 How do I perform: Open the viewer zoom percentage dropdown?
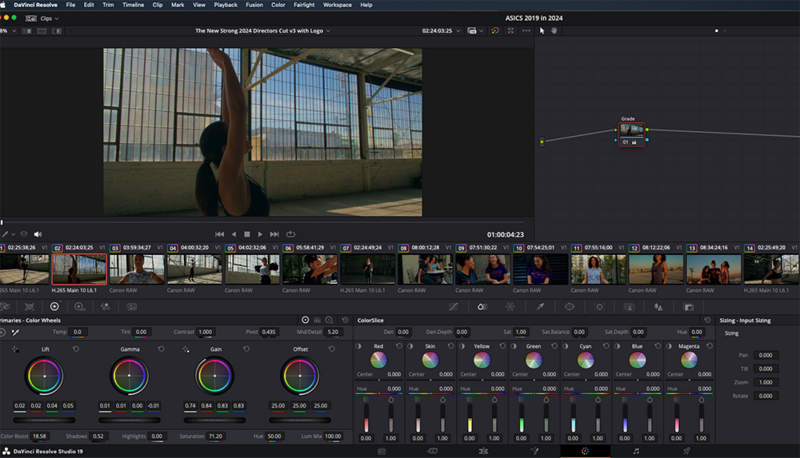coord(14,31)
